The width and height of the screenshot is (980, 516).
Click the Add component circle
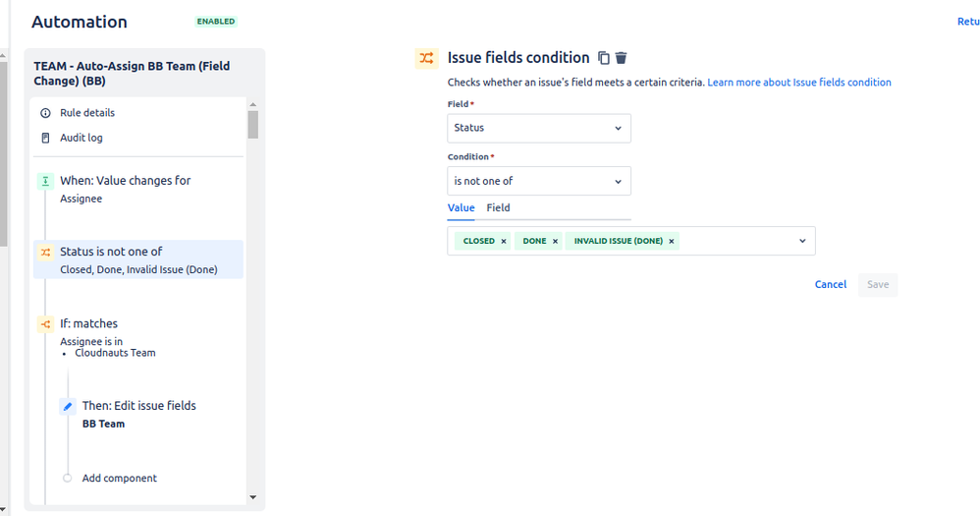pyautogui.click(x=68, y=479)
